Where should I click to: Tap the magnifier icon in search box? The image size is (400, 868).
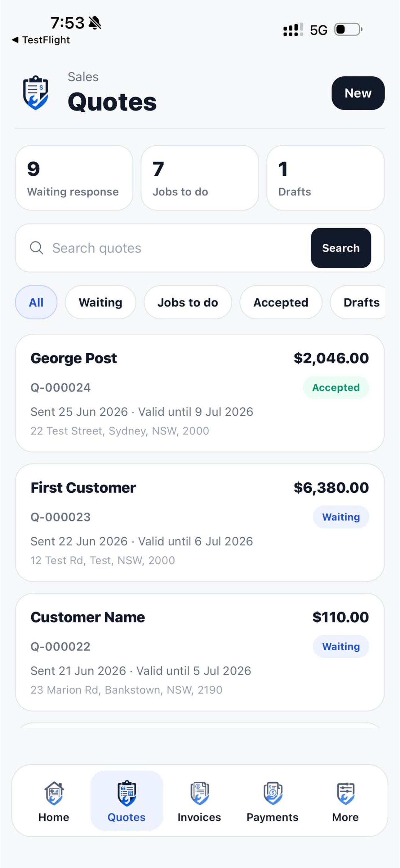pos(36,248)
